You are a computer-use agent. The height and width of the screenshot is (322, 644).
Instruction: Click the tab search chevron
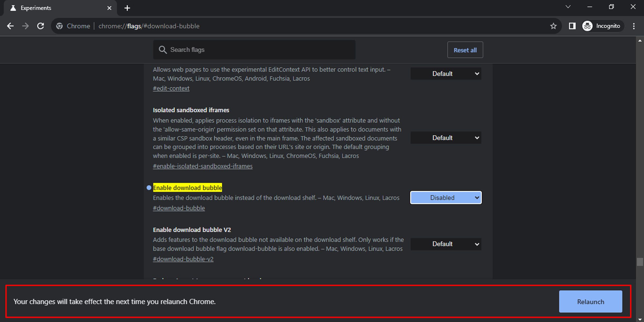click(x=568, y=7)
